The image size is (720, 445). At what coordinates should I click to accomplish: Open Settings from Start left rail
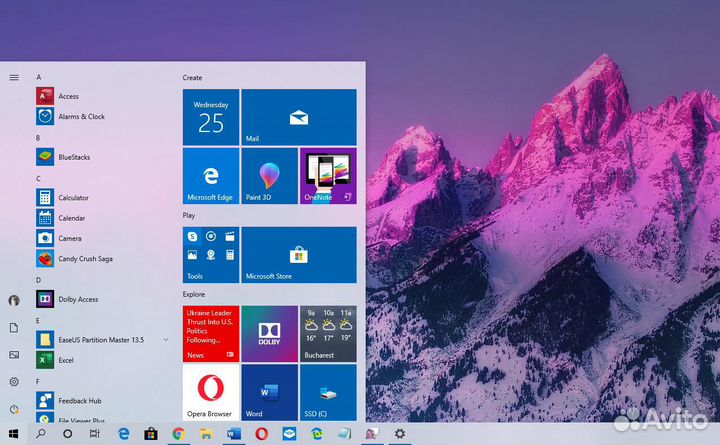(14, 382)
